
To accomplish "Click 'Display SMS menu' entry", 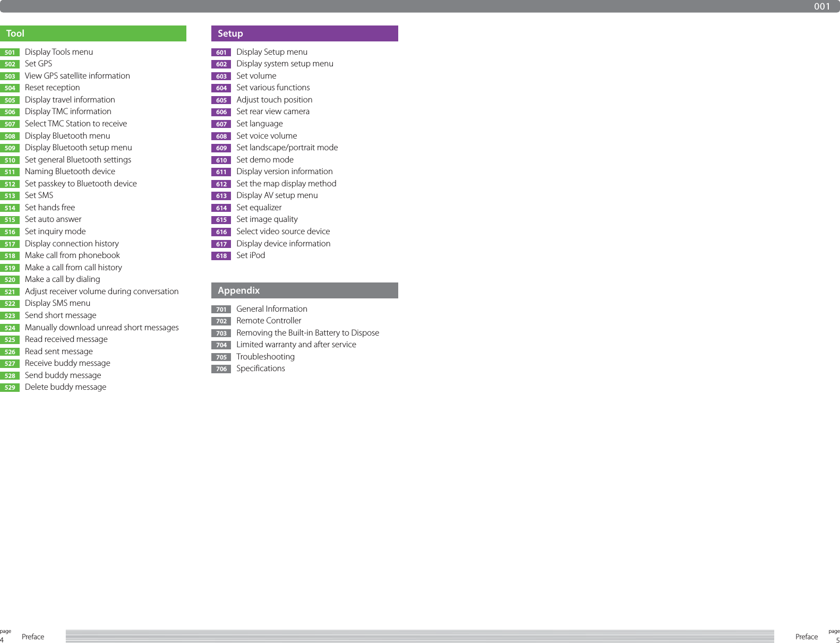I will tap(57, 303).
